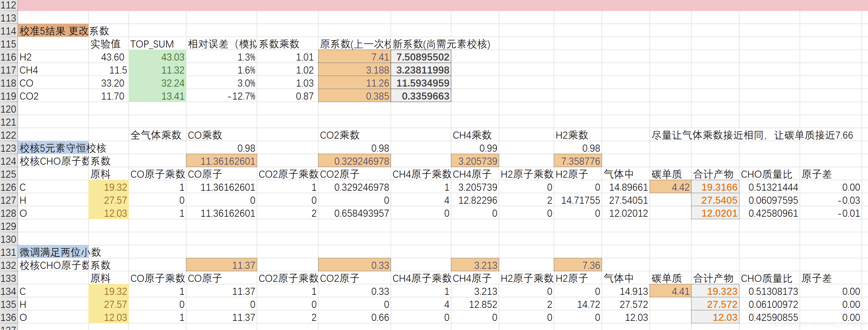Select row header 134
The image size is (868, 330).
9,291
